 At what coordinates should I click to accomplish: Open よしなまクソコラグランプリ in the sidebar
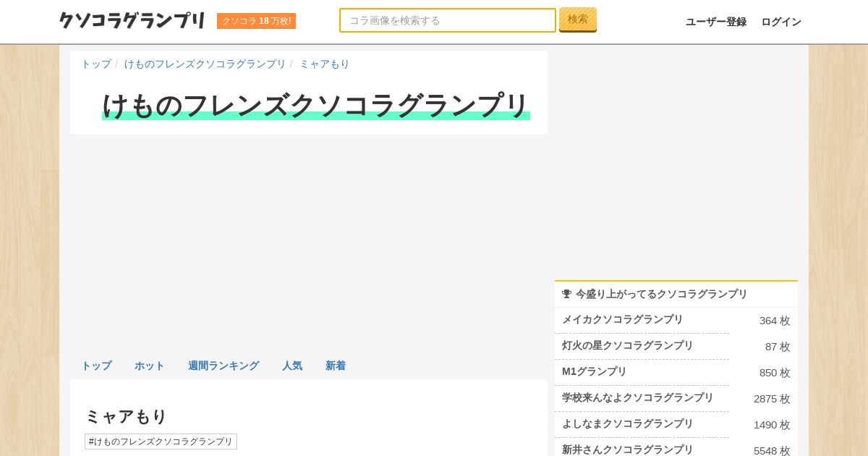click(x=628, y=423)
